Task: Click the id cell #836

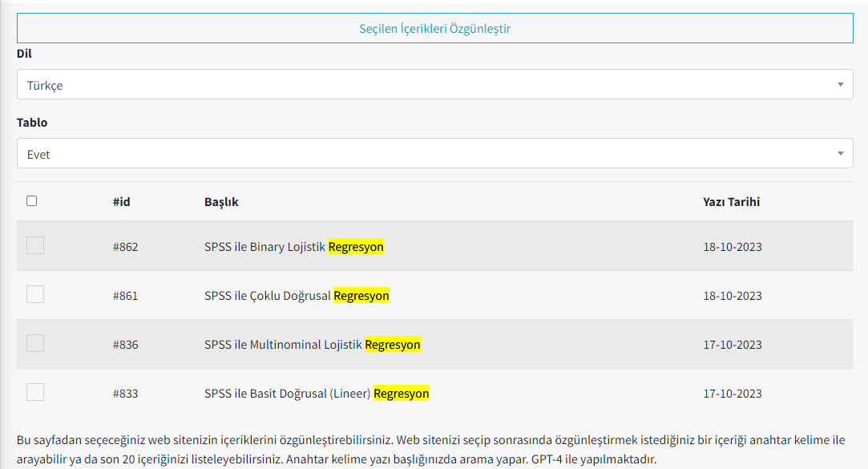Action: coord(126,345)
